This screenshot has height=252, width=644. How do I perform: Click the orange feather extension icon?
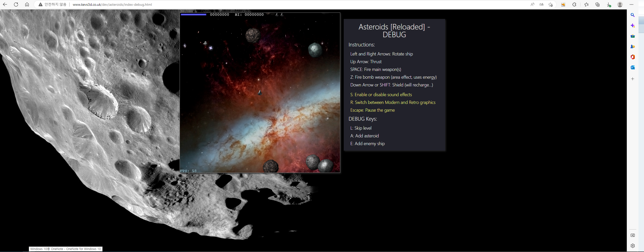(x=563, y=4)
